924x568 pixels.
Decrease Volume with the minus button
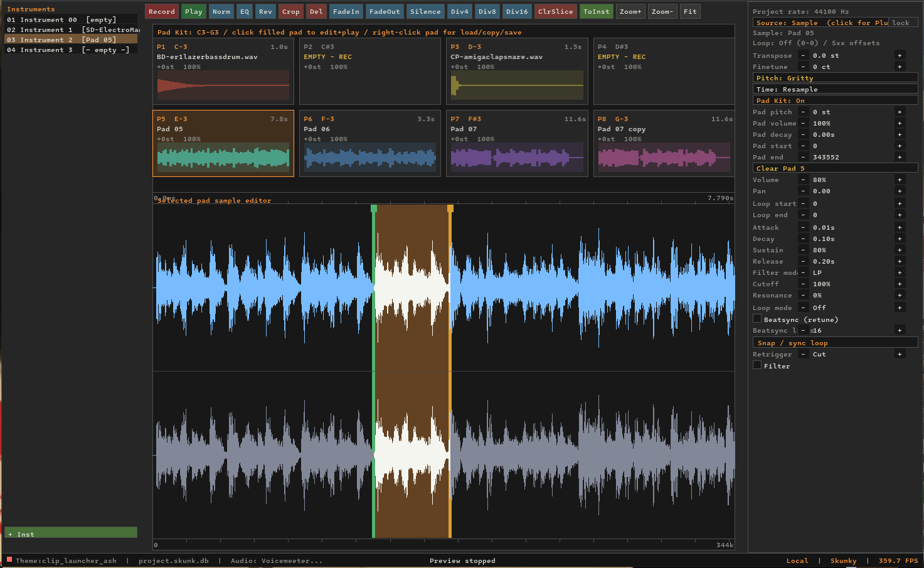(x=803, y=180)
